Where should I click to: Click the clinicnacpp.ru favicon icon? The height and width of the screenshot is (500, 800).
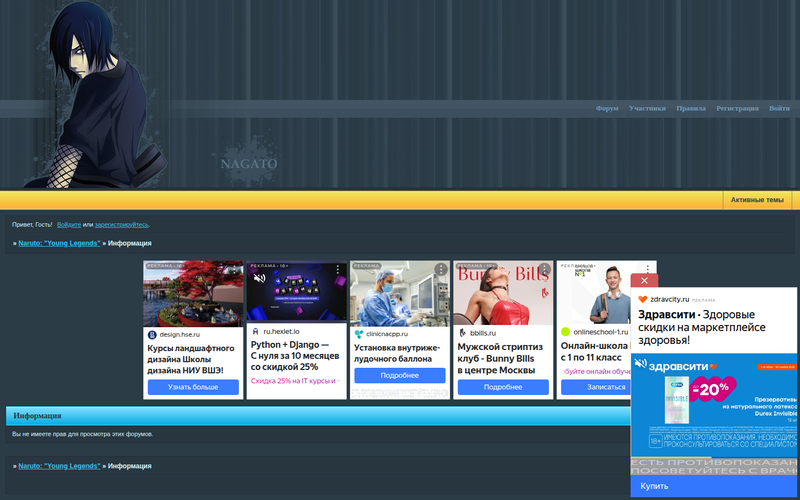[x=358, y=334]
